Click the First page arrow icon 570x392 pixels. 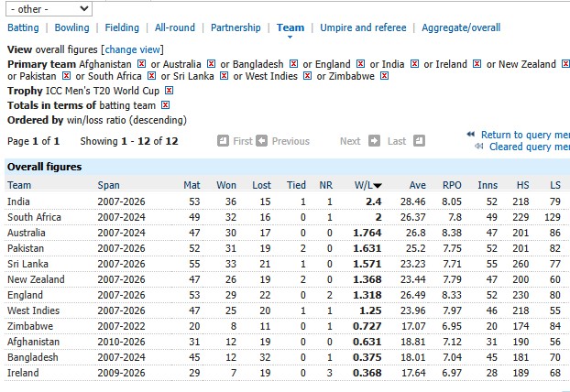[223, 141]
